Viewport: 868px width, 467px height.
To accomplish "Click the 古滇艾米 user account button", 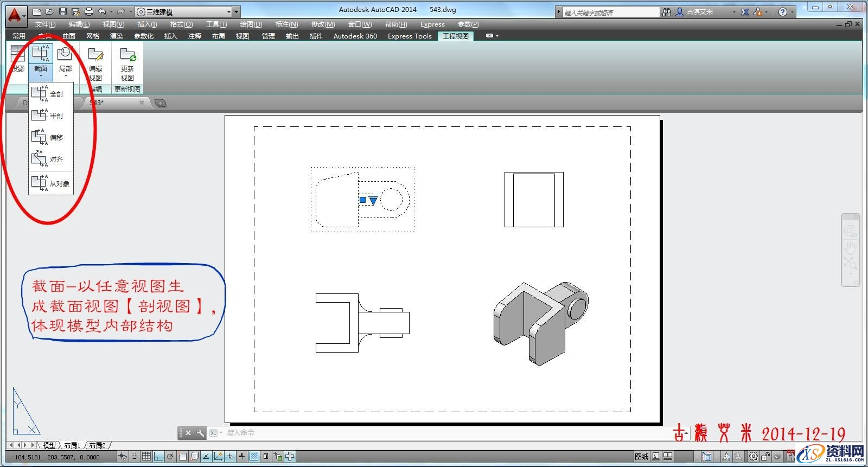I will [x=700, y=12].
